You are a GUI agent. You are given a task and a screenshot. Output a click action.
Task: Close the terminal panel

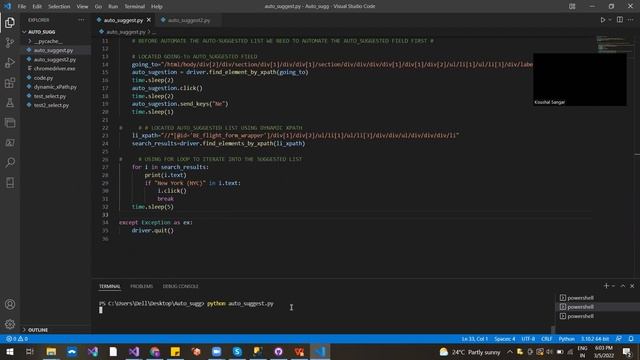[x=632, y=286]
